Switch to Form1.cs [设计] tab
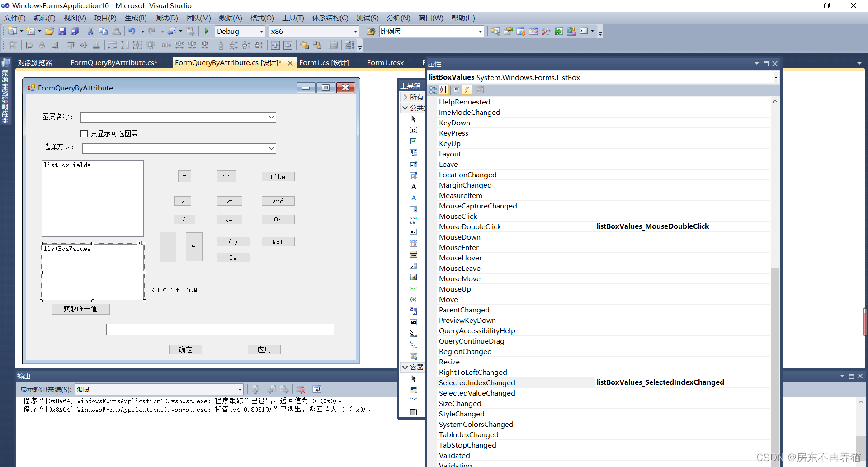Screen dimensions: 868x467 (x=324, y=63)
